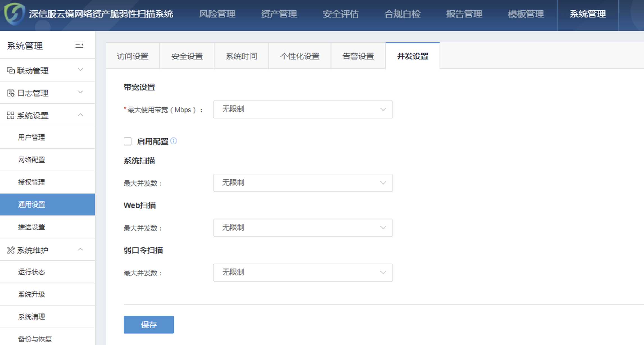This screenshot has width=644, height=345.
Task: Open 模板管理 in top navigation
Action: (526, 14)
